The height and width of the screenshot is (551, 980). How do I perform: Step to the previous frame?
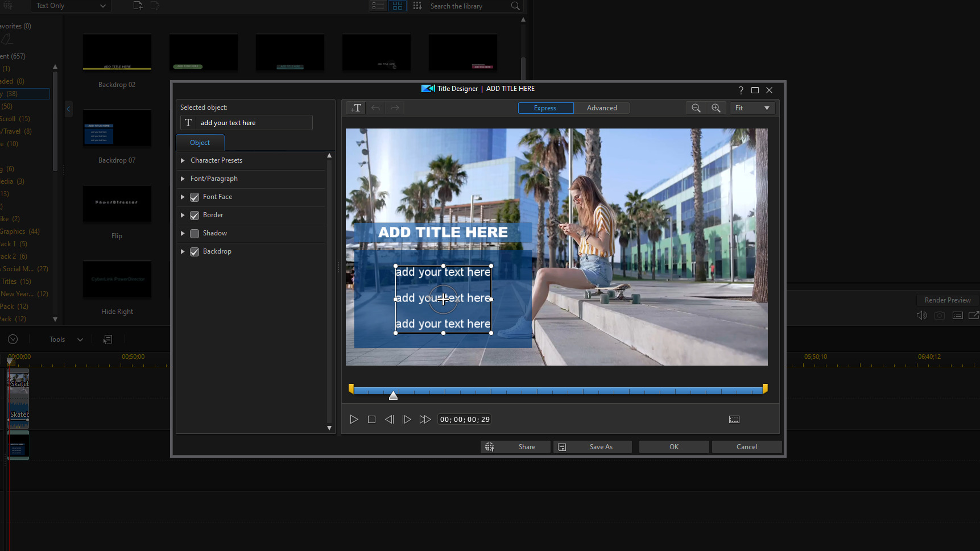(x=389, y=420)
